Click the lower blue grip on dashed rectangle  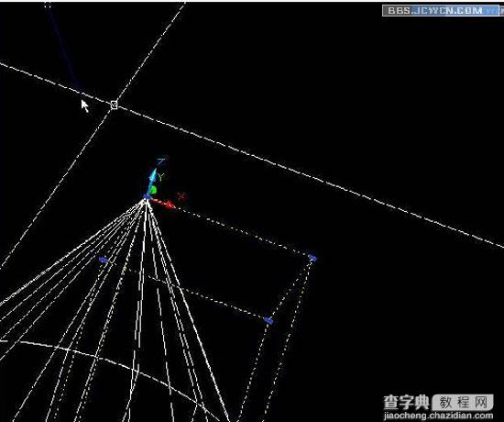pyautogui.click(x=268, y=320)
